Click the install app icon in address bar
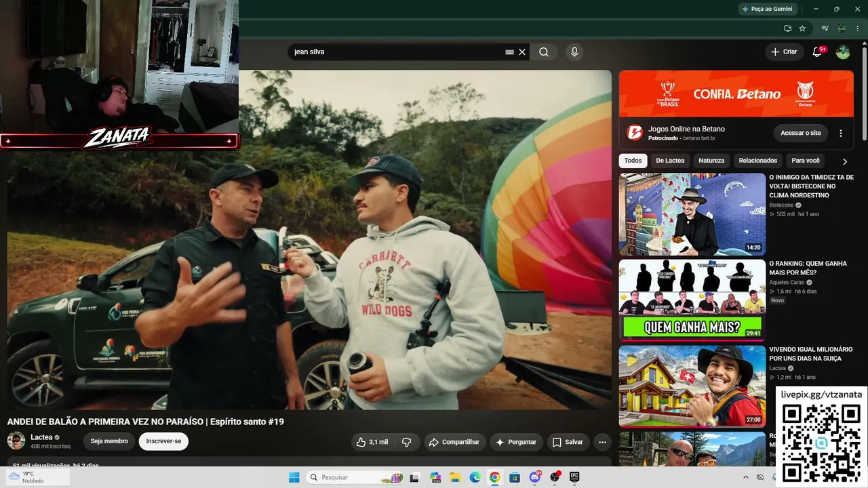 coord(787,28)
